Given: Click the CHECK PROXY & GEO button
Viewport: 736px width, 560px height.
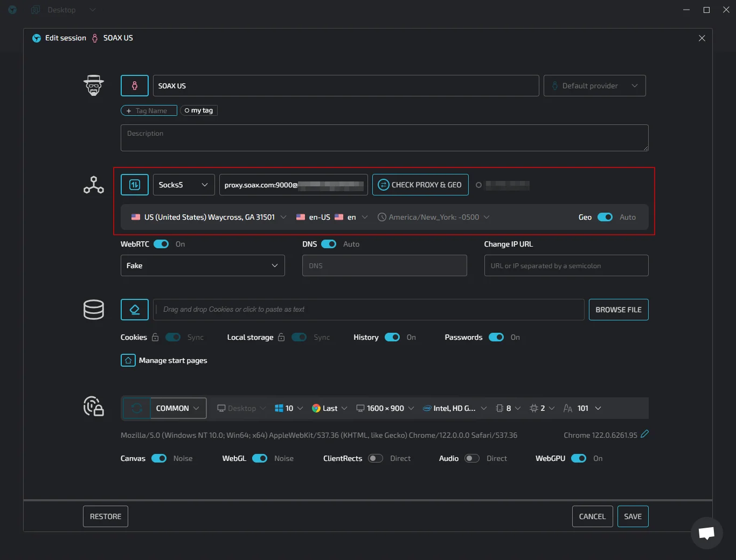Looking at the screenshot, I should 420,185.
